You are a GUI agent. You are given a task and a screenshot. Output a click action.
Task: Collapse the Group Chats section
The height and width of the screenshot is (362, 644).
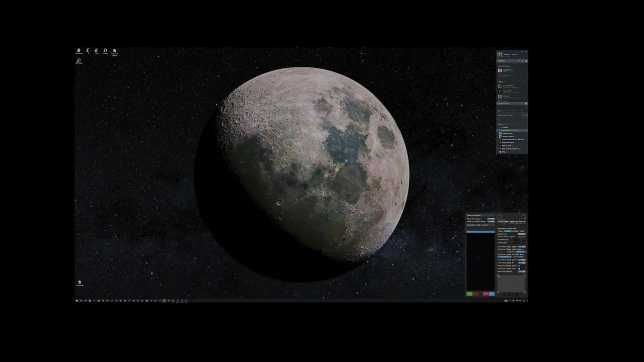point(504,104)
